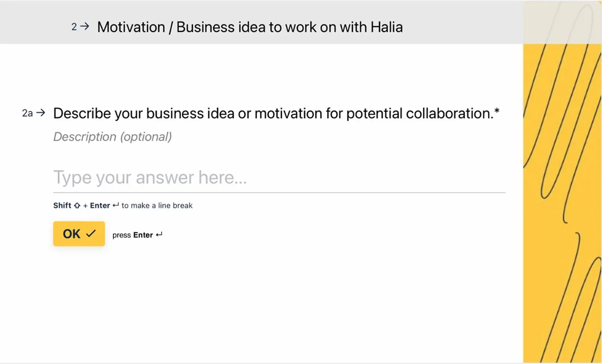Click the arrow icon next to question 2a
The width and height of the screenshot is (602, 364).
click(x=40, y=113)
